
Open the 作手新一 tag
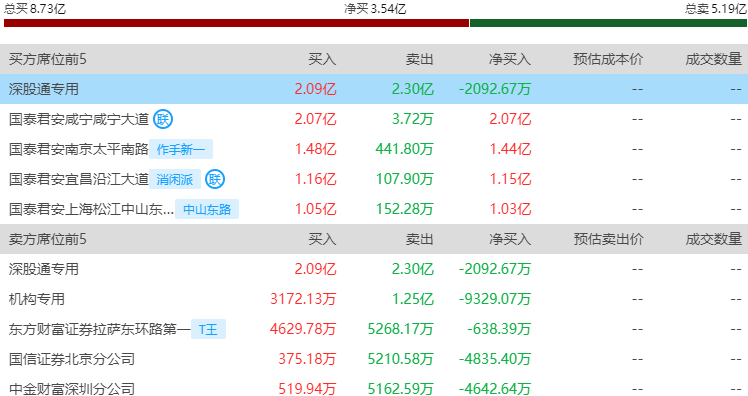[x=181, y=149]
